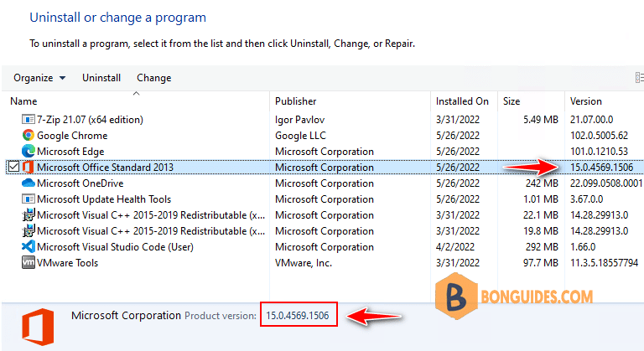Screen dimensions: 644x351
Task: Click the 7-Zip program icon
Action: coord(28,120)
